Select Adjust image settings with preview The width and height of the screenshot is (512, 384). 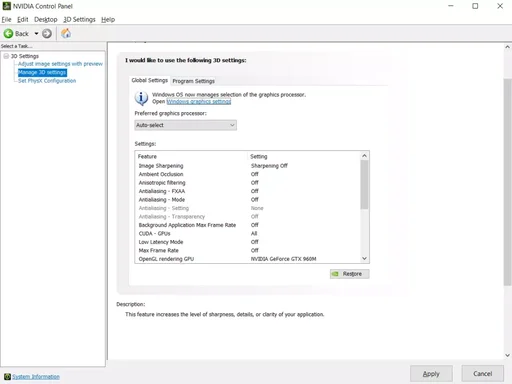tap(60, 64)
